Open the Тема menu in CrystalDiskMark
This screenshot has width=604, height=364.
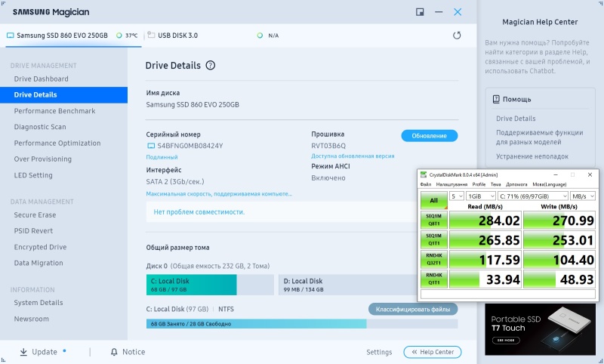(496, 184)
